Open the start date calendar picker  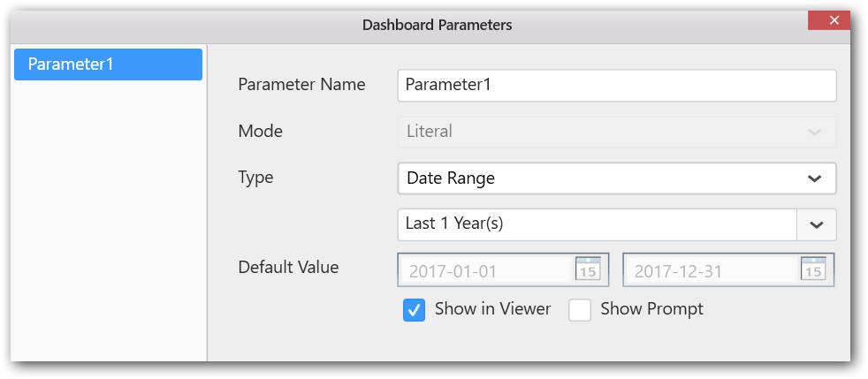[588, 269]
